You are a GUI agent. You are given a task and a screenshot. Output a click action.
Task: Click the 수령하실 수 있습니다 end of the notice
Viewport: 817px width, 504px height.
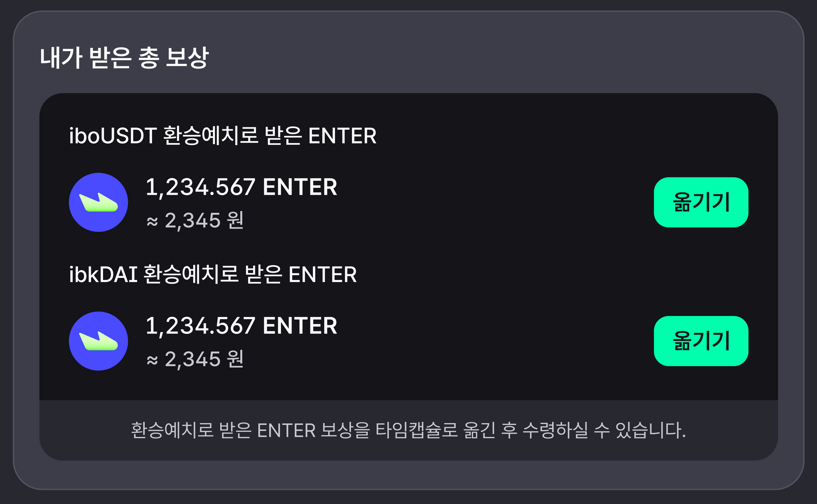tap(604, 430)
